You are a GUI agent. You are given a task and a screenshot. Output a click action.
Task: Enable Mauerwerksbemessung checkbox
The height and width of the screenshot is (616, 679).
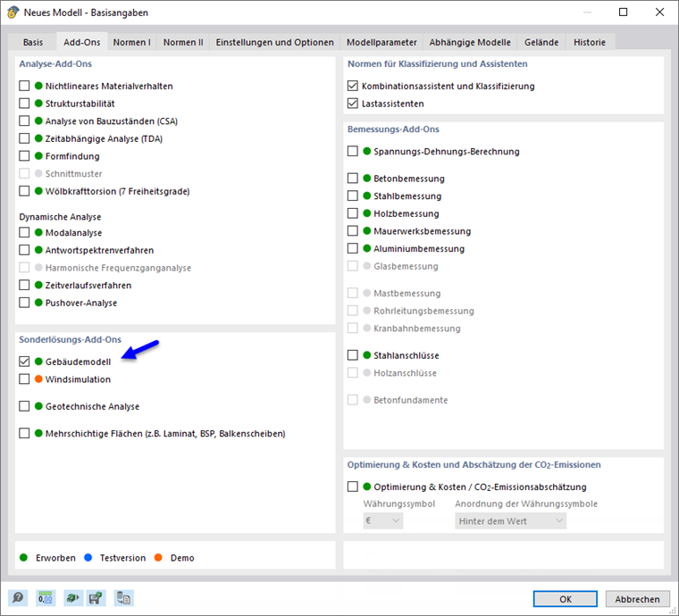pos(353,230)
